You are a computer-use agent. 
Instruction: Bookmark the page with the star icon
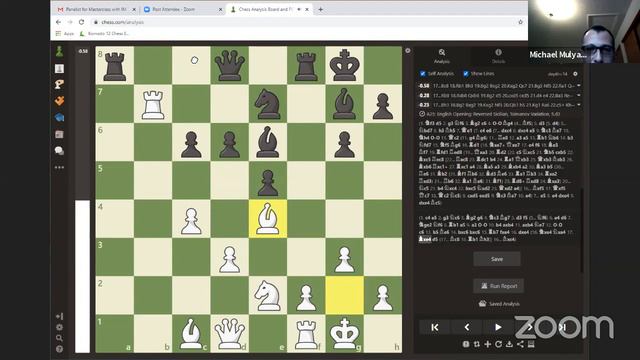(x=520, y=22)
